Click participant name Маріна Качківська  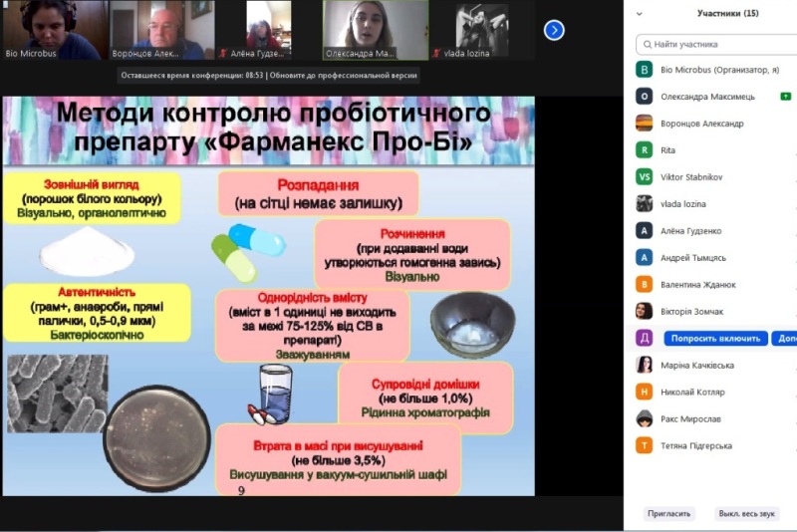pos(697,366)
